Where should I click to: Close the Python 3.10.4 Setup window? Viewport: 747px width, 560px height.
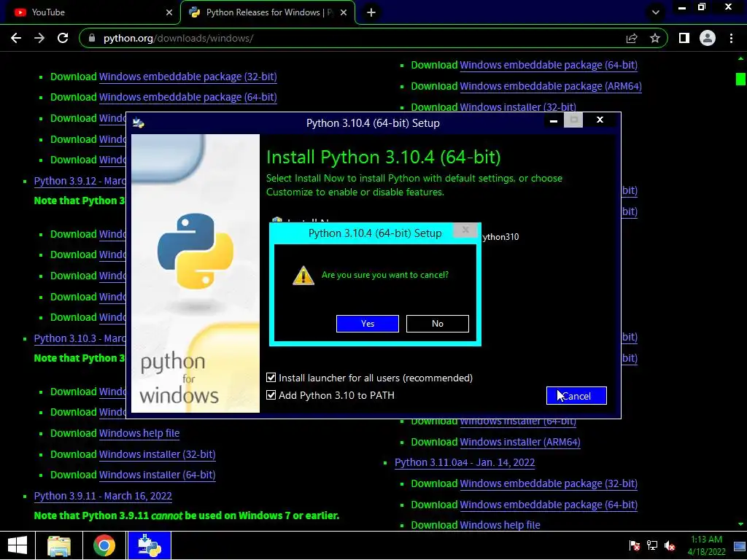[600, 120]
